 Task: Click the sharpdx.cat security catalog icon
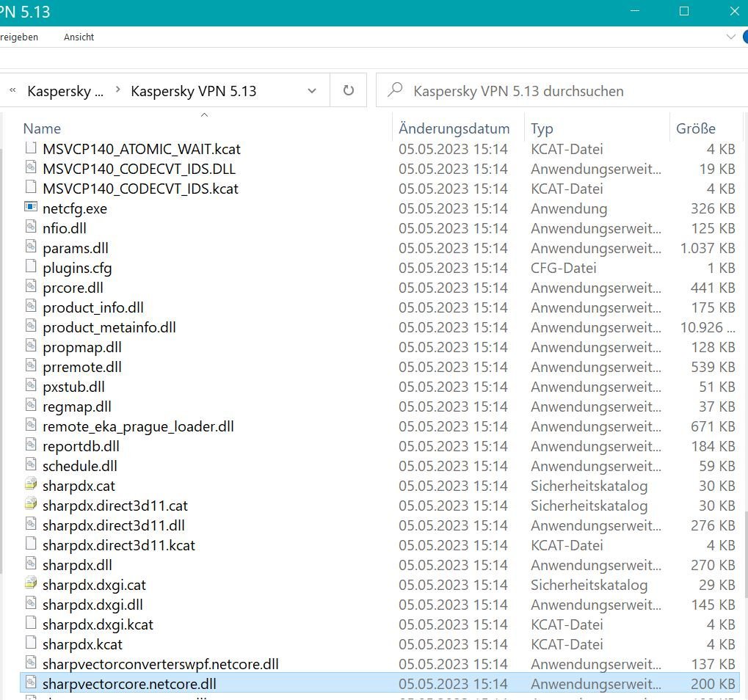(x=31, y=485)
